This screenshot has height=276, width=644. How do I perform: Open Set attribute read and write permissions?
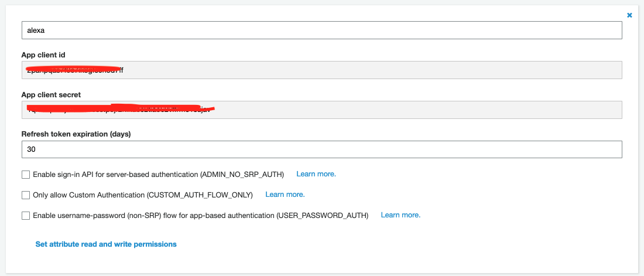click(106, 244)
